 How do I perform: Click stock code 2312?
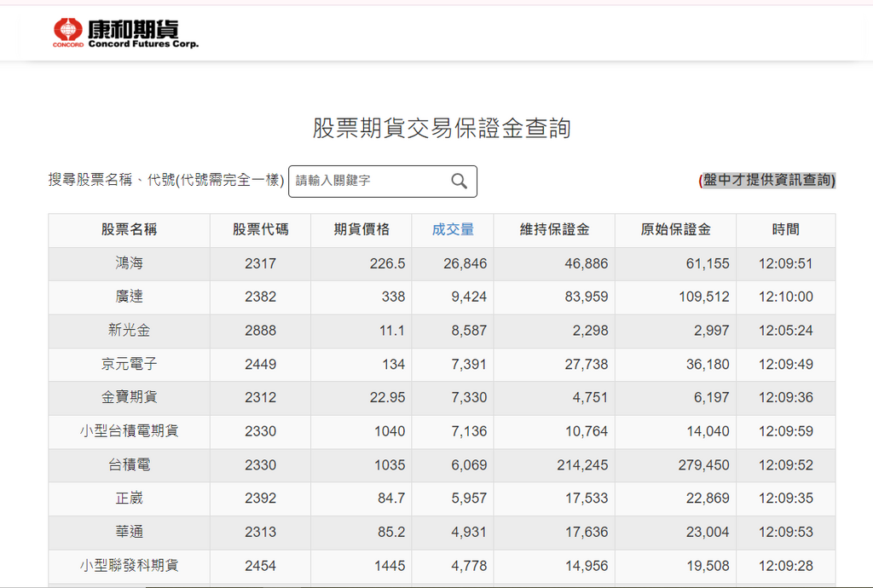[x=261, y=397]
